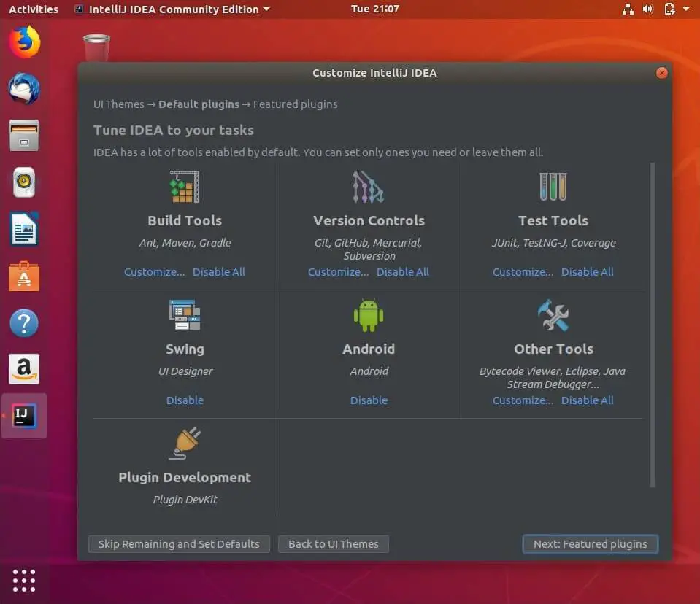Launch Thunderbird Mail from the dock
Image resolution: width=700 pixels, height=604 pixels.
point(24,89)
